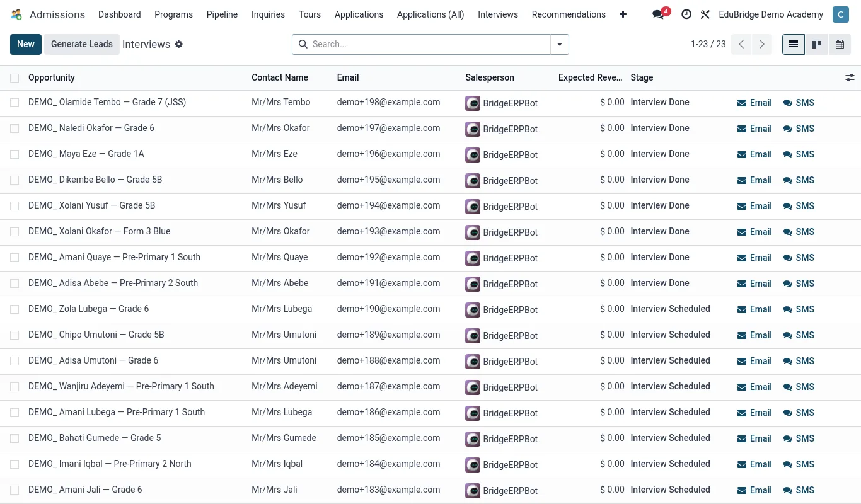Open the Recommendations menu
The height and width of the screenshot is (504, 861).
click(x=569, y=14)
